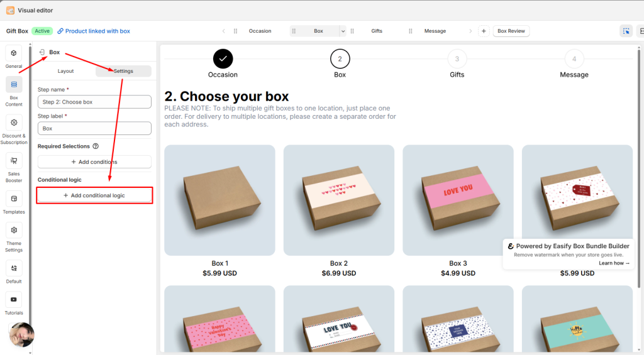Open the Tutorials video icon
The image size is (644, 355).
14,300
